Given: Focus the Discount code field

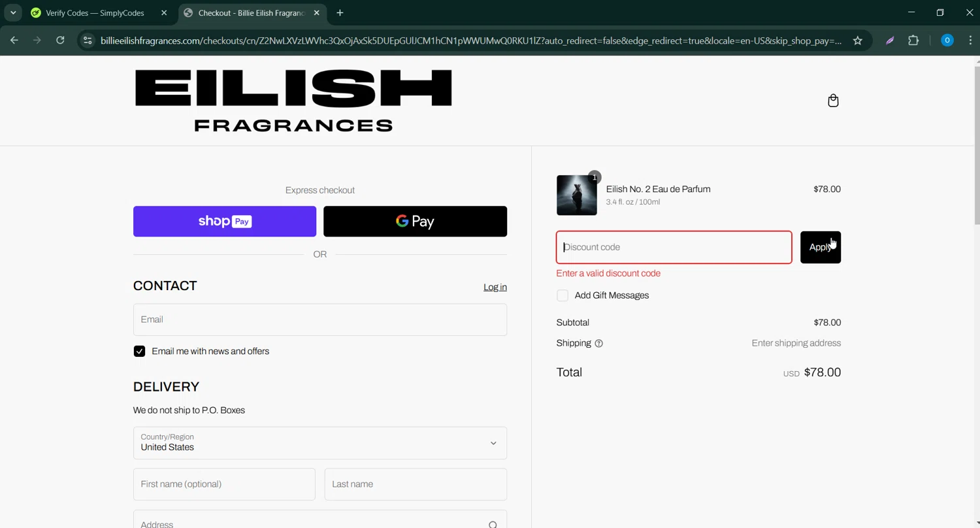Looking at the screenshot, I should point(674,247).
